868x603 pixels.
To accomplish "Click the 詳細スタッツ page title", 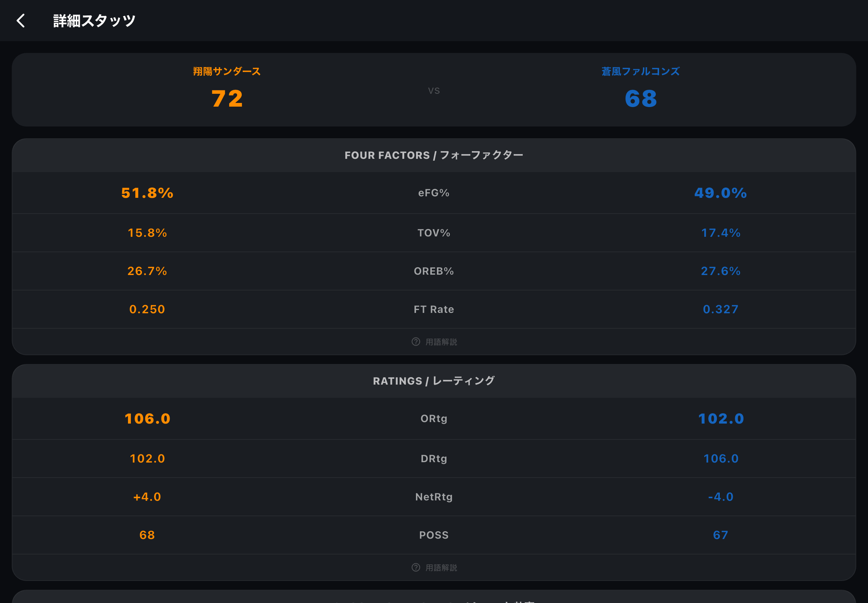I will coord(94,21).
